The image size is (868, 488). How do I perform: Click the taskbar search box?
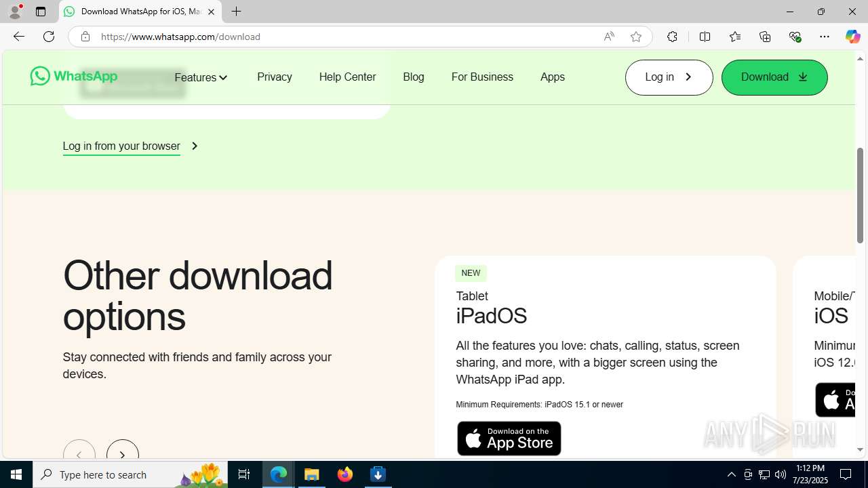[130, 474]
